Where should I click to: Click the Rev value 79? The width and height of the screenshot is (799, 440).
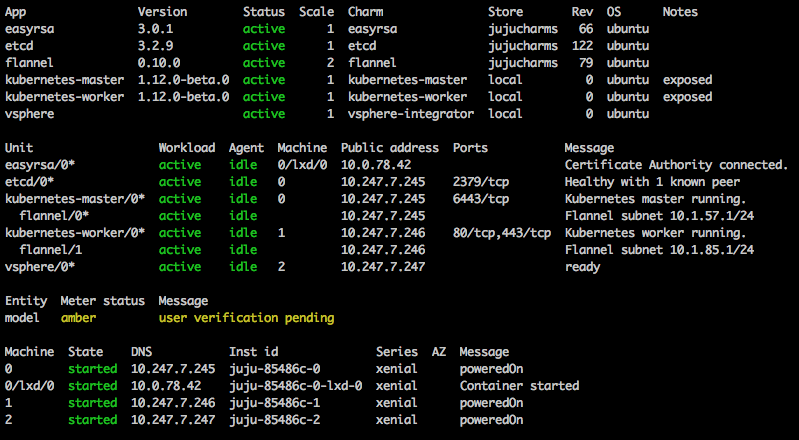(586, 63)
